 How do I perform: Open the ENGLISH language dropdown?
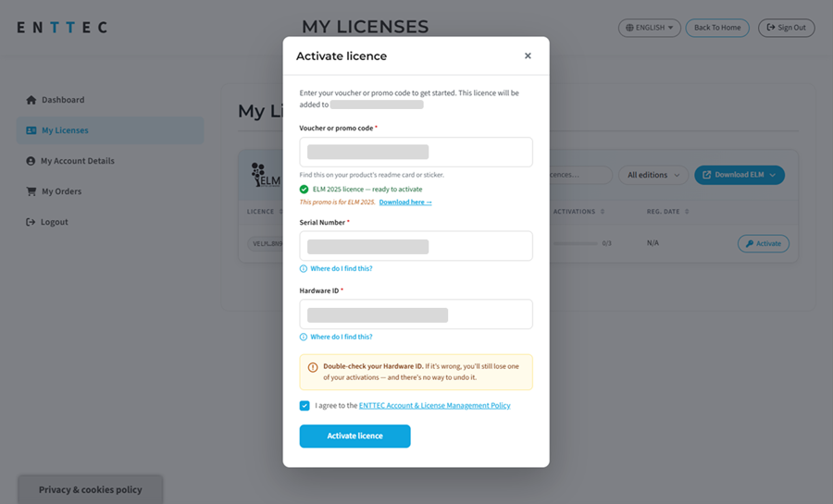point(649,28)
